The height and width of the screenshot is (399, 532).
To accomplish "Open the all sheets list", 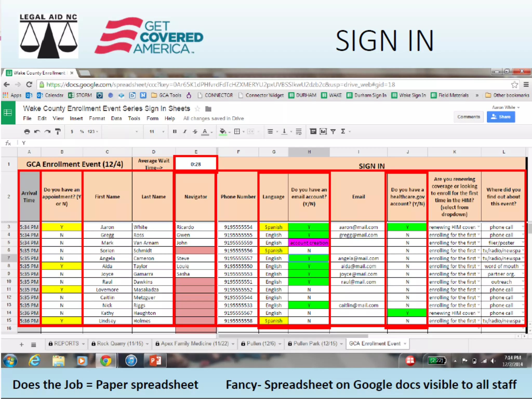I will [34, 345].
